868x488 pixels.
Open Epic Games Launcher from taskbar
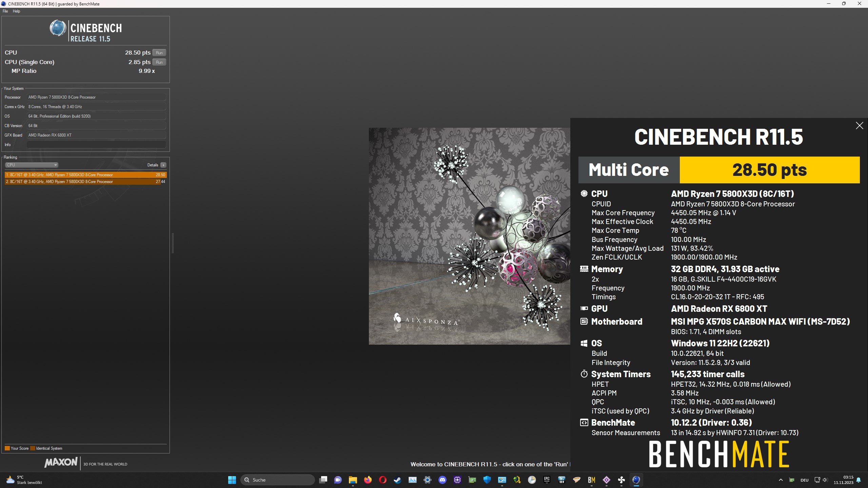pos(547,480)
